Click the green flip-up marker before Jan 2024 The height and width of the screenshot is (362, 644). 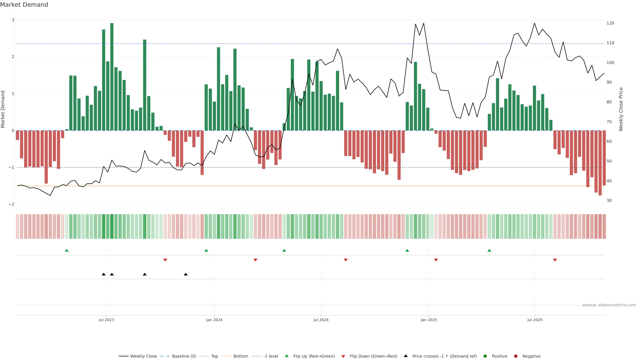pos(206,251)
